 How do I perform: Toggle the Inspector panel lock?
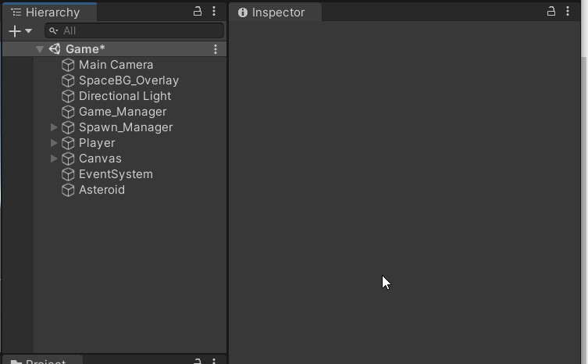point(551,12)
